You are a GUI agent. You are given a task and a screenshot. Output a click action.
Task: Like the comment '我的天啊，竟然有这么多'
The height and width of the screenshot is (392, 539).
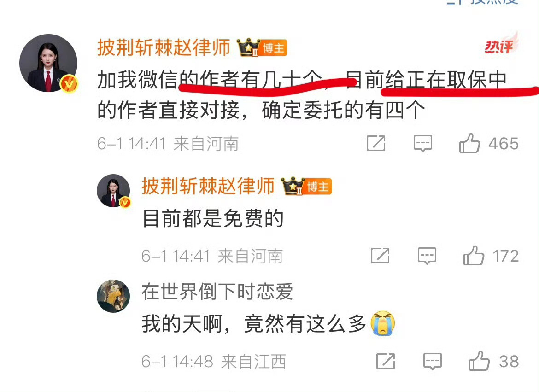479,361
